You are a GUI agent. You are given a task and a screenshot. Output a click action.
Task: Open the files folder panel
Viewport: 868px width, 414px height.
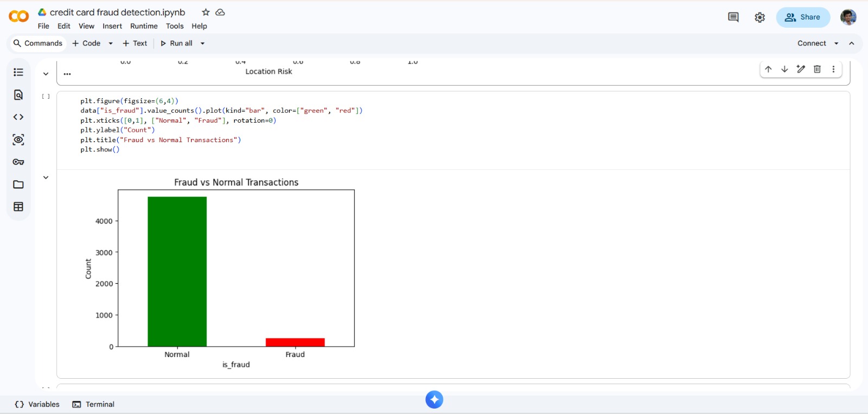coord(18,184)
